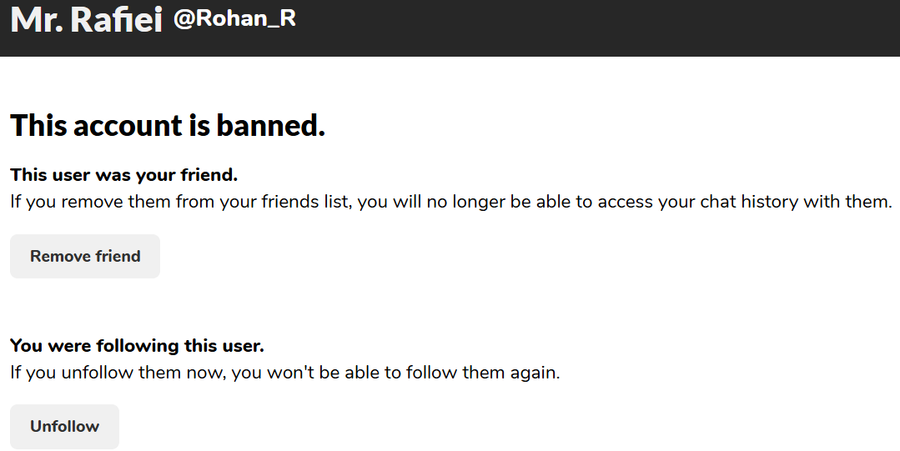Click empty area of dark header bar
This screenshot has width=900, height=451.
(600, 25)
